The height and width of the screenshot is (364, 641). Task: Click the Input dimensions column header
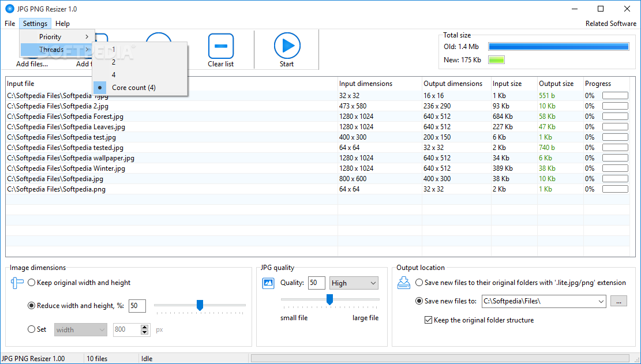(x=380, y=83)
